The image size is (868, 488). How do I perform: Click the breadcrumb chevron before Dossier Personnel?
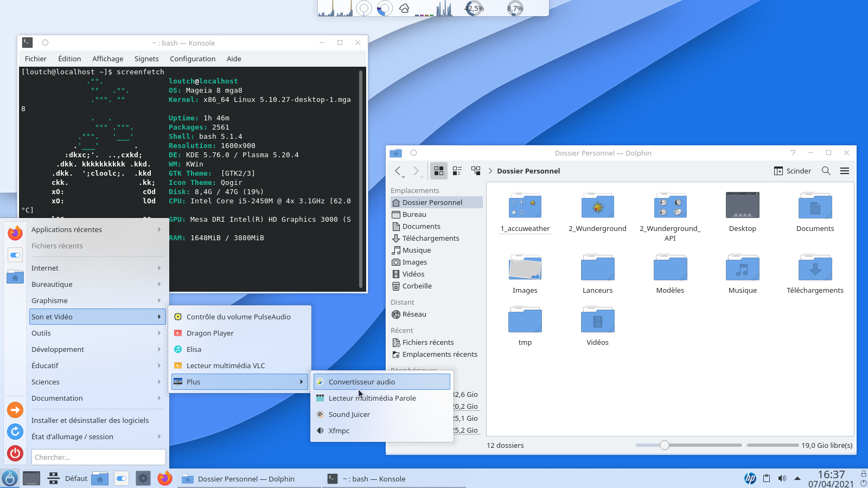[x=490, y=171]
